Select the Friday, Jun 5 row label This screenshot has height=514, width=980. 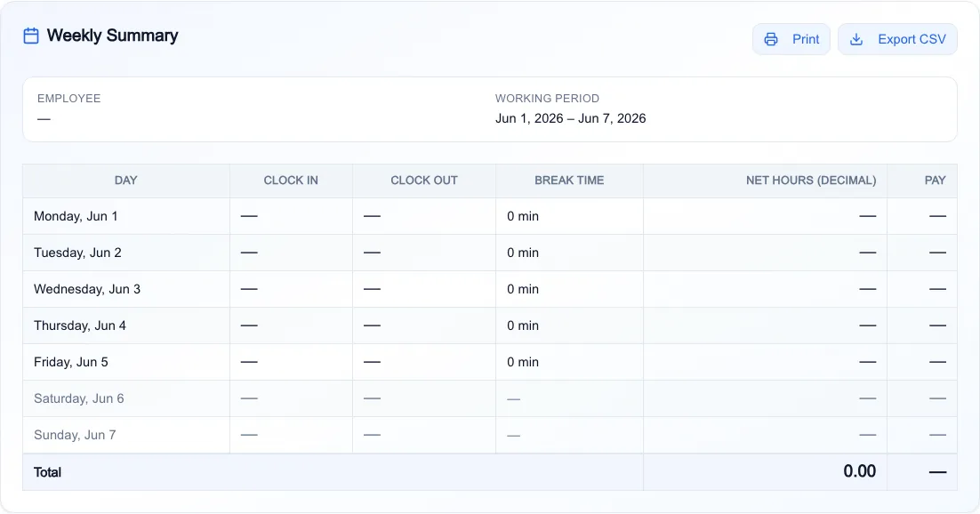click(x=70, y=362)
